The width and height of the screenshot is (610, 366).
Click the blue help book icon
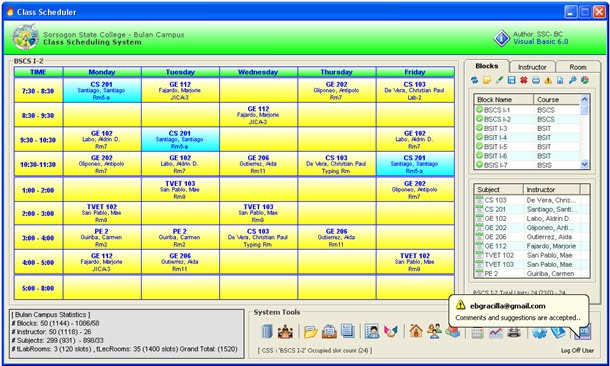pyautogui.click(x=558, y=333)
